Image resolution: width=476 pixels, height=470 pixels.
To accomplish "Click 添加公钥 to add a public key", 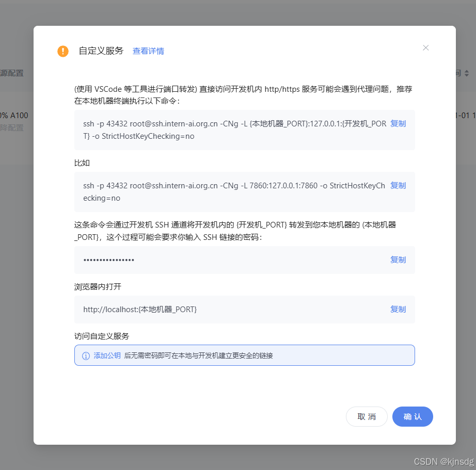I will point(107,355).
